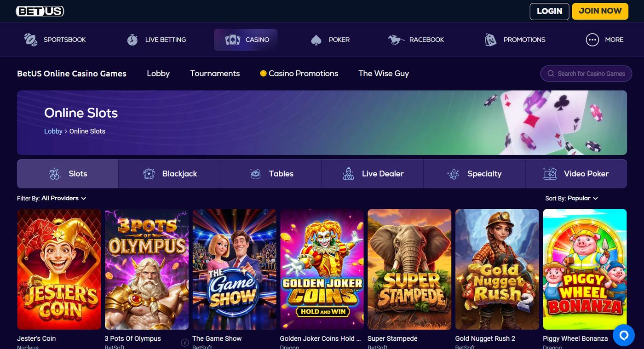Open Golden Joker Coins thumbnail

point(322,269)
